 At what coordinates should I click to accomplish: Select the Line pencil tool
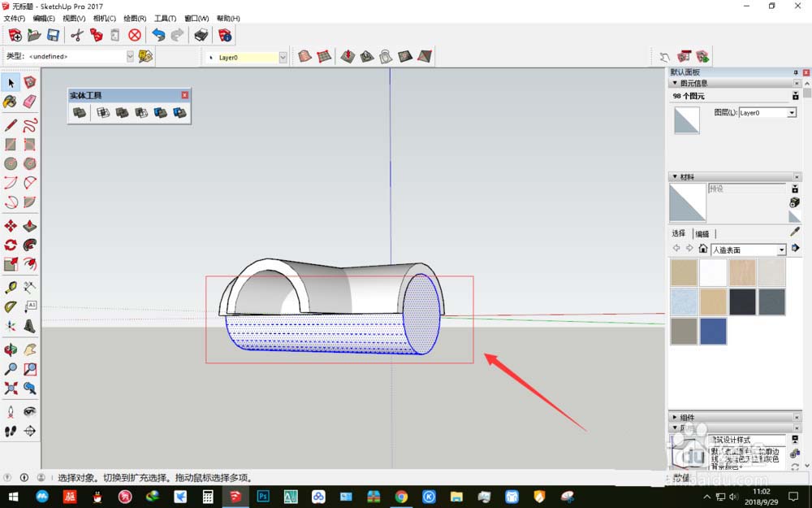point(11,125)
